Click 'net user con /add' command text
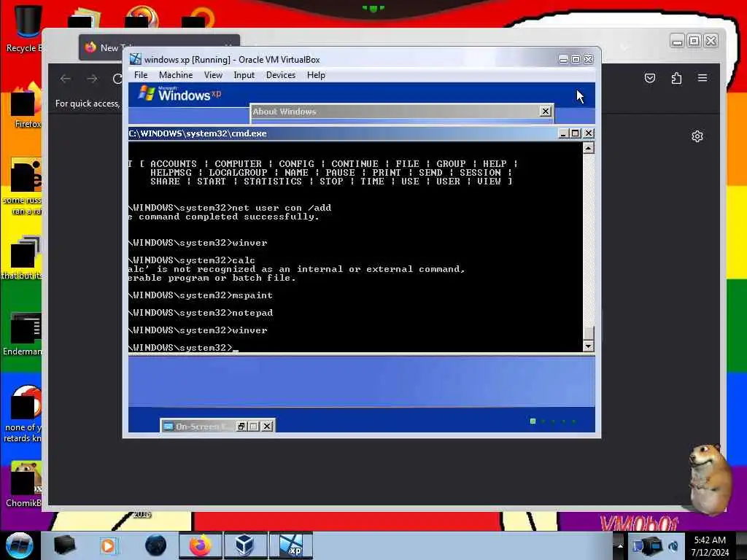 pos(281,208)
